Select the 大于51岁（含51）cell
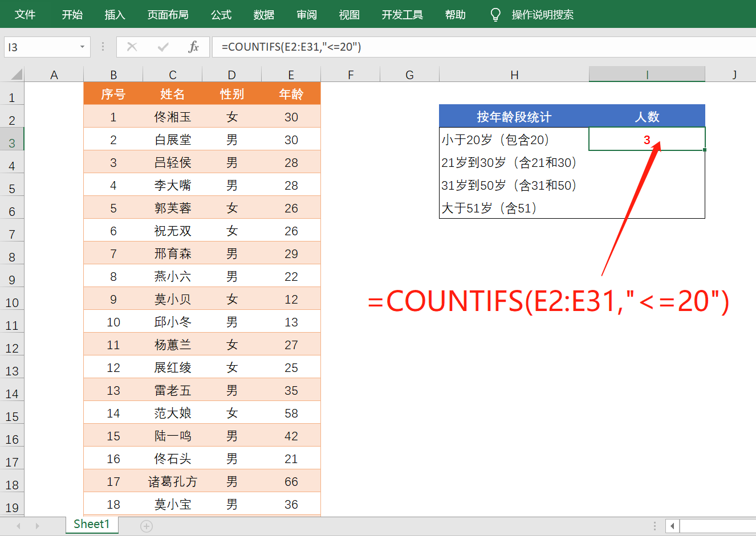 coord(514,208)
